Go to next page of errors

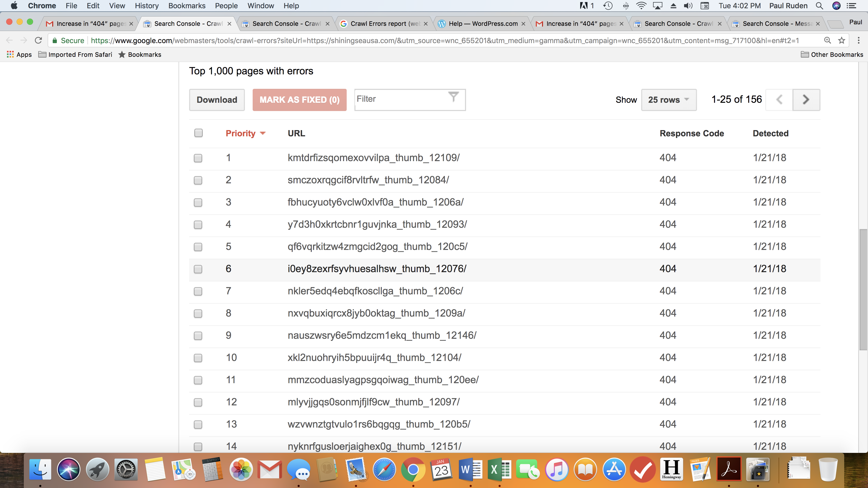[x=806, y=100]
